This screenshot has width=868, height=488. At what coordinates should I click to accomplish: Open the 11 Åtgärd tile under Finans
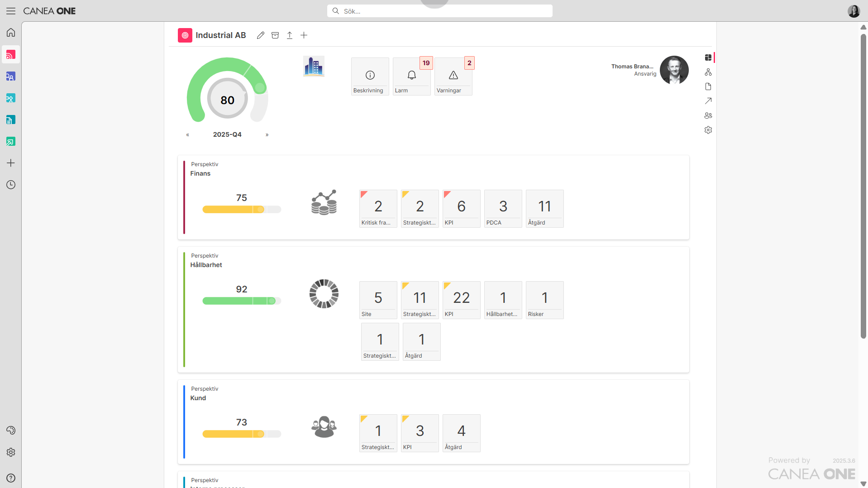(544, 208)
